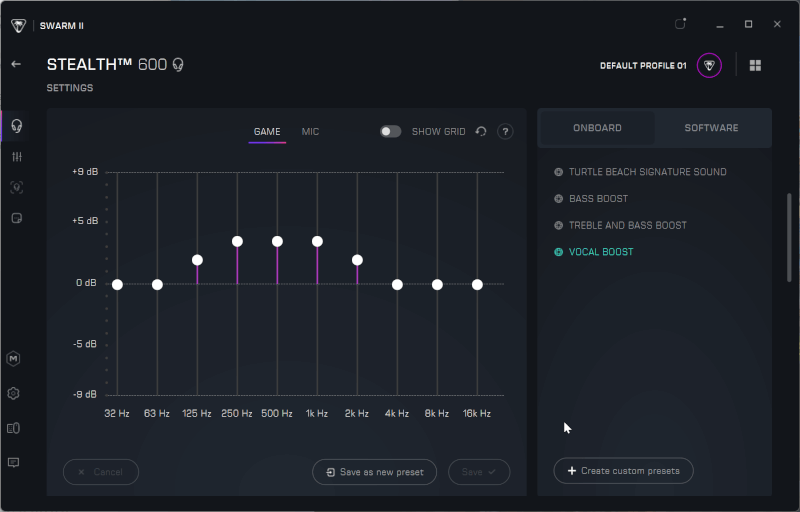
Task: Open the devices sidebar icon
Action: [x=14, y=428]
